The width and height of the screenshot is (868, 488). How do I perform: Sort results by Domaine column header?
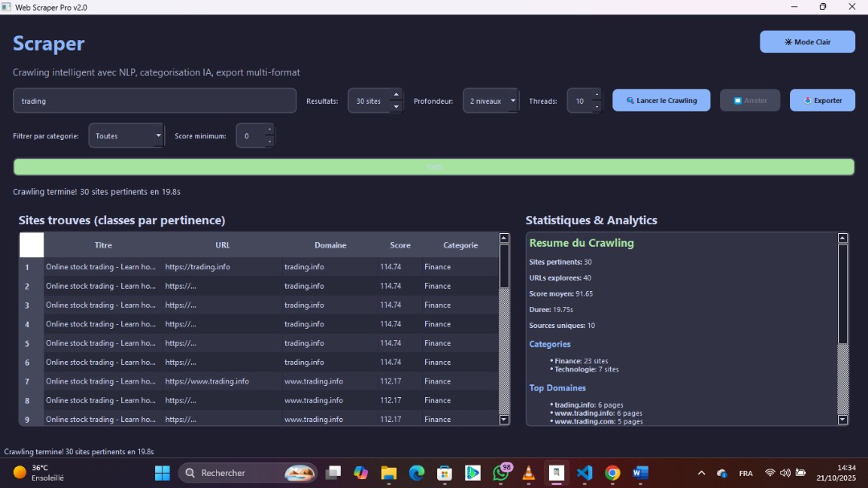pyautogui.click(x=330, y=245)
